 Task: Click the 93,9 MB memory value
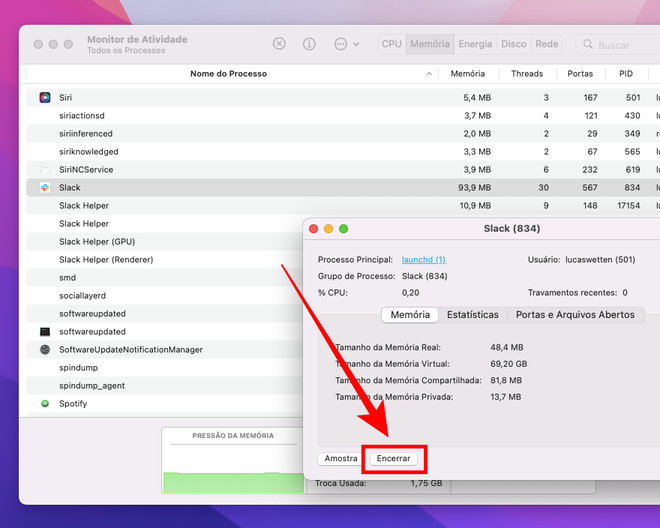[474, 188]
